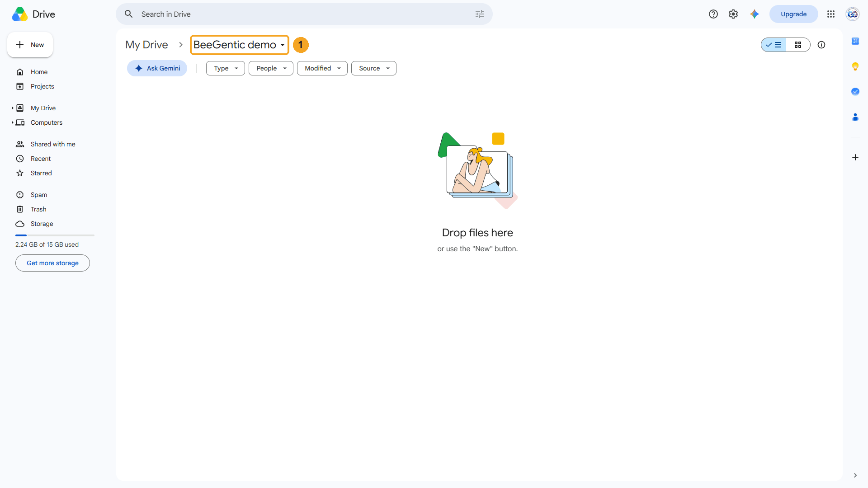The image size is (868, 488).
Task: Launch the Gemini sparkle in header
Action: coord(754,14)
